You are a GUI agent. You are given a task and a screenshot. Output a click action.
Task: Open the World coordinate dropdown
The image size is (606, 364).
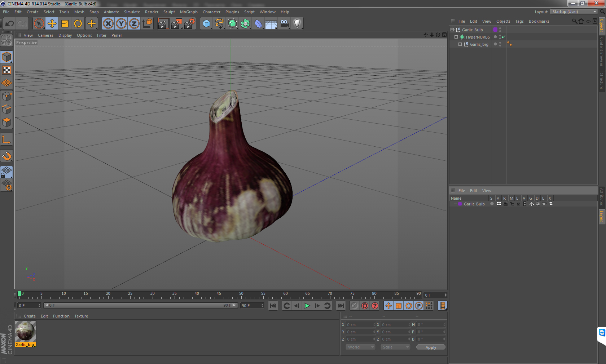coord(360,347)
